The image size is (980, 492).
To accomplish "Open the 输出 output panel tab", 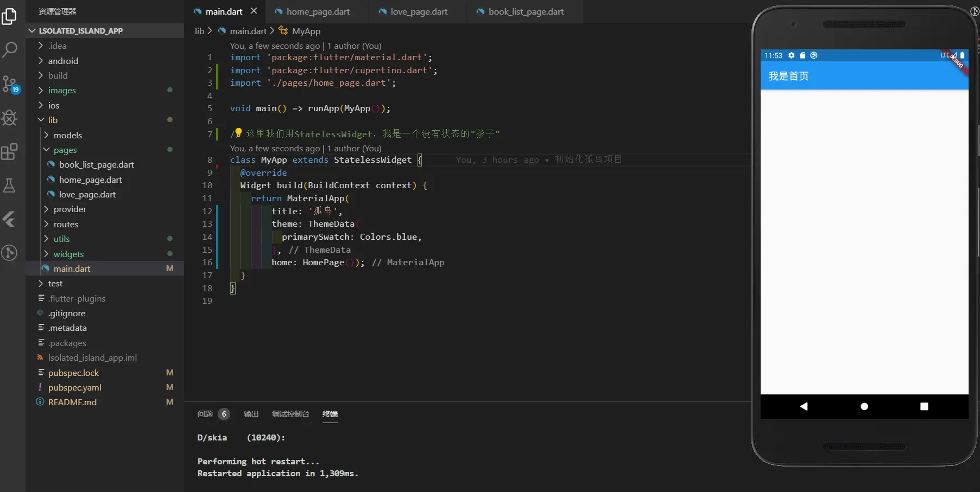I will 251,414.
